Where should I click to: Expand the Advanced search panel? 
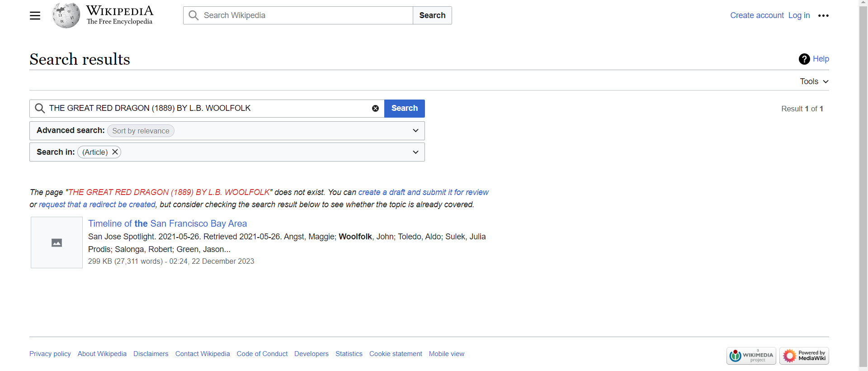227,131
